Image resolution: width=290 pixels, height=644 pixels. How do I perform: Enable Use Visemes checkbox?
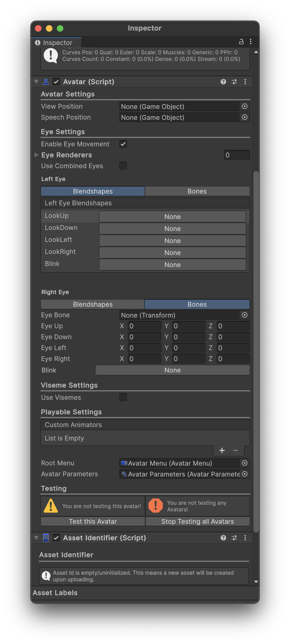click(x=123, y=397)
